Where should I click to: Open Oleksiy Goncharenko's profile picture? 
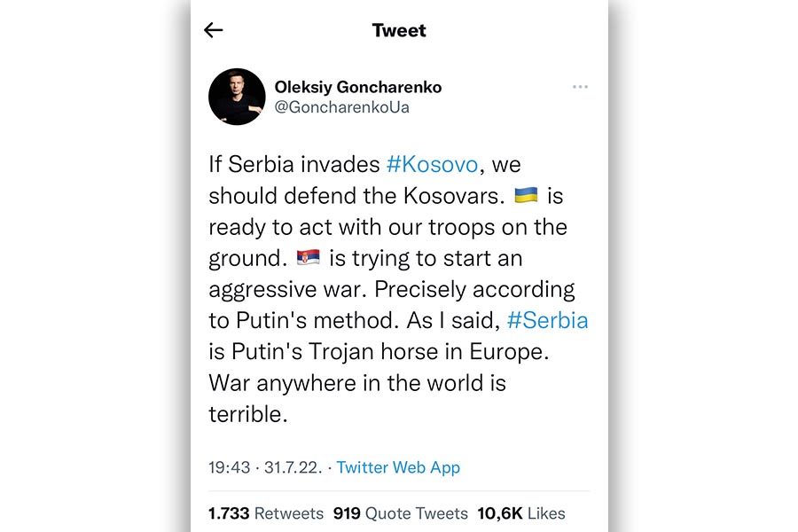[237, 97]
